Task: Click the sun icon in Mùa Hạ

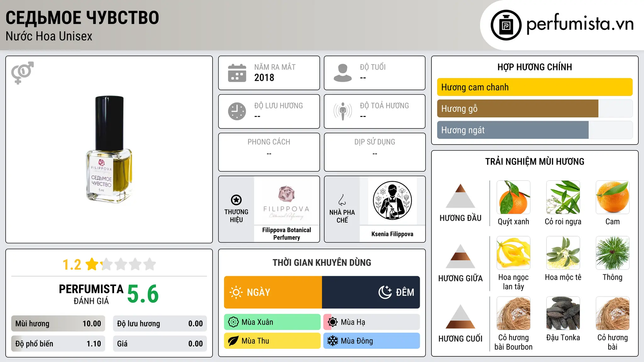Action: click(x=332, y=322)
